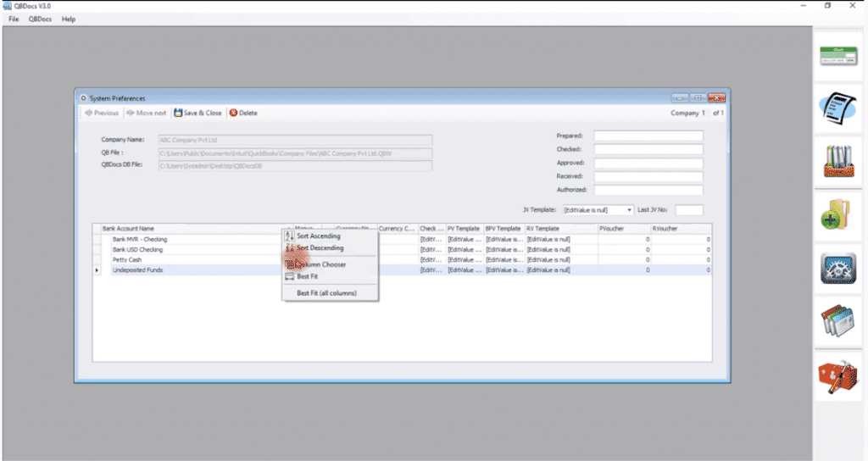The width and height of the screenshot is (868, 461).
Task: Open the gear settings icon in sidebar
Action: pos(838,269)
